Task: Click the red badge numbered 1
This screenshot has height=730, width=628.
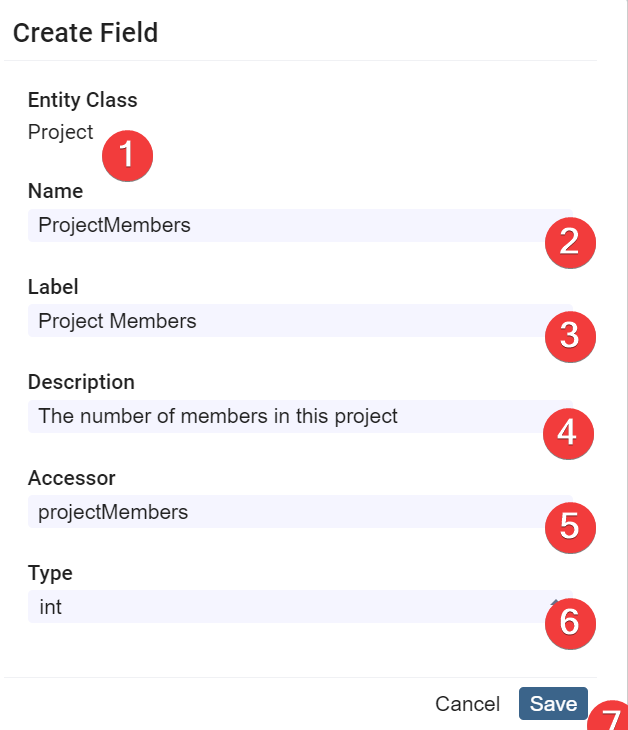Action: tap(127, 156)
